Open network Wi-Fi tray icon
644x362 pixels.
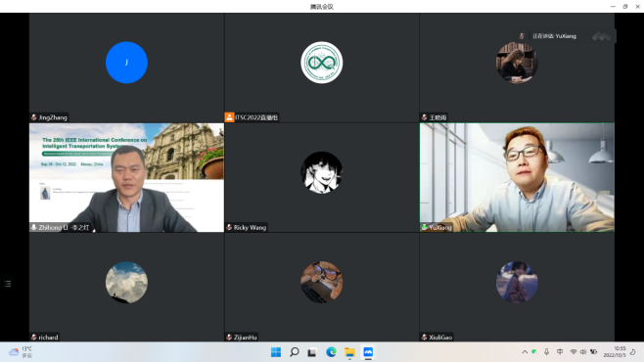tap(574, 352)
